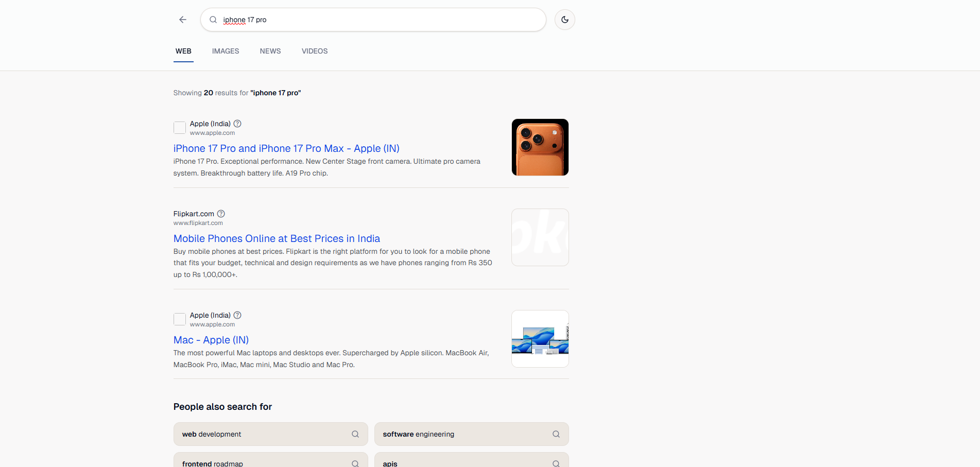Screen dimensions: 980x467
Task: Click favicon of first Apple (India) result
Action: tap(180, 128)
